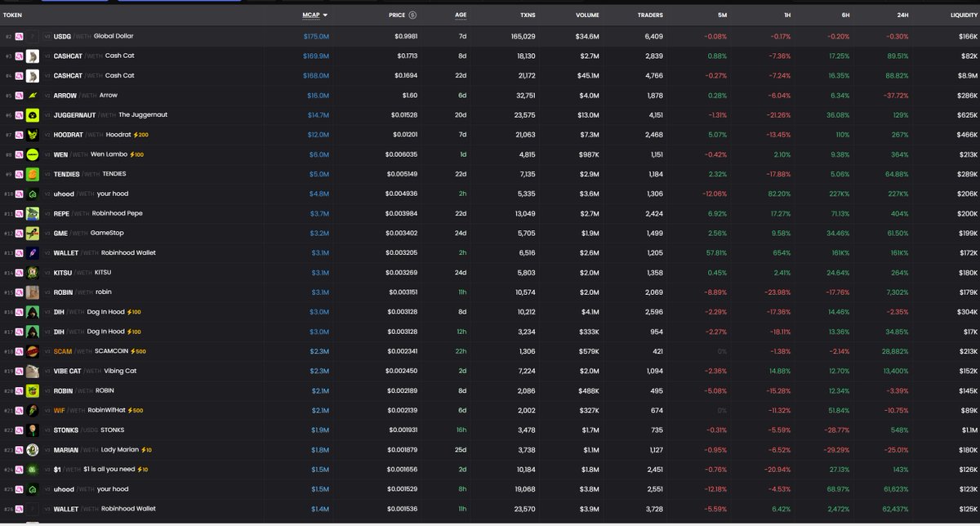Select the HOODRAT token logo

(32, 135)
